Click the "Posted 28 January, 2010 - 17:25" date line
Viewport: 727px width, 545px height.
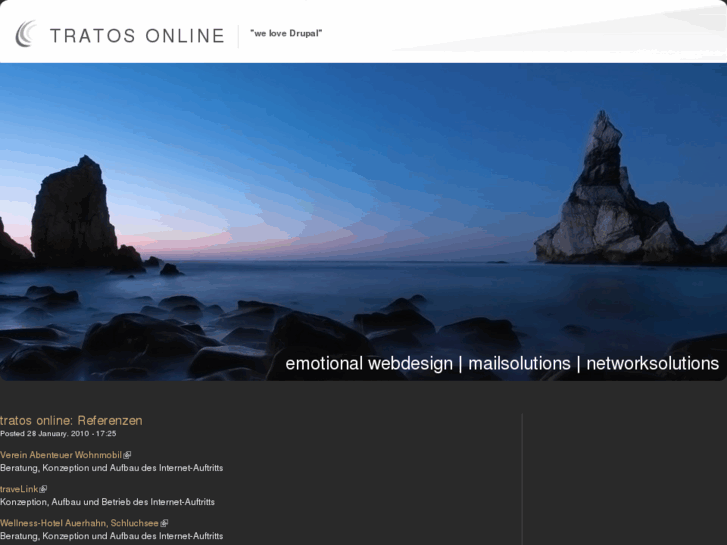58,434
